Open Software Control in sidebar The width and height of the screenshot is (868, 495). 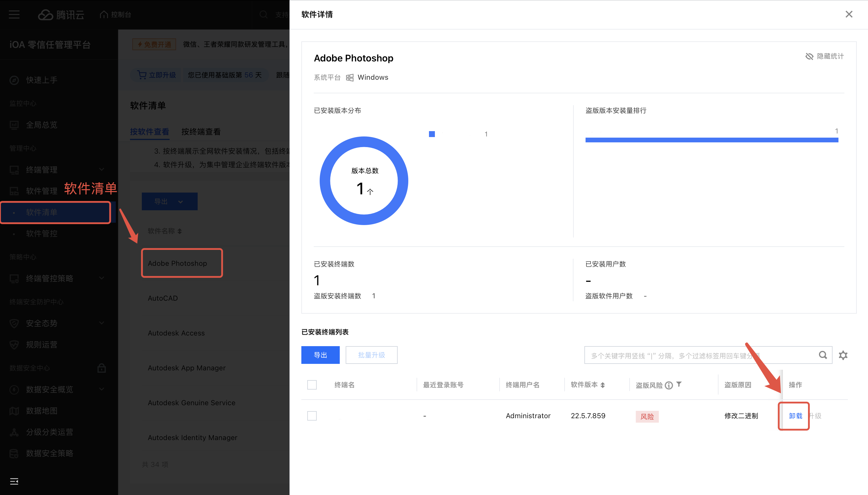(x=41, y=234)
